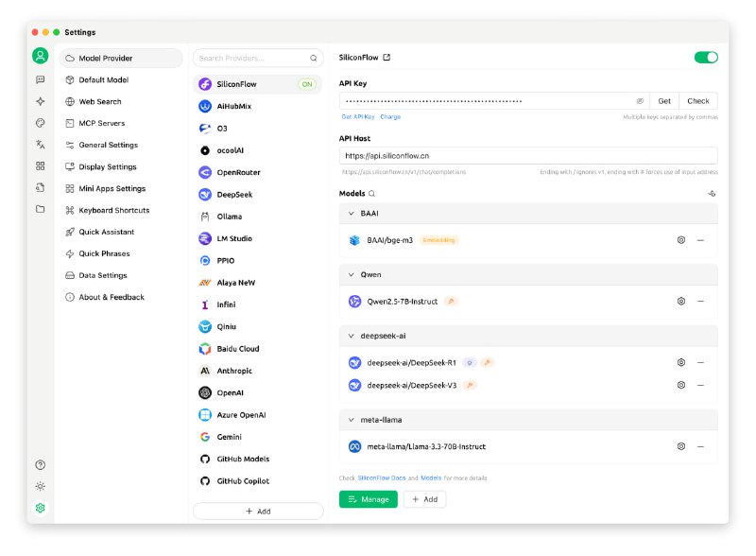Select the SiliconFlow provider
756x556 pixels.
coord(258,84)
